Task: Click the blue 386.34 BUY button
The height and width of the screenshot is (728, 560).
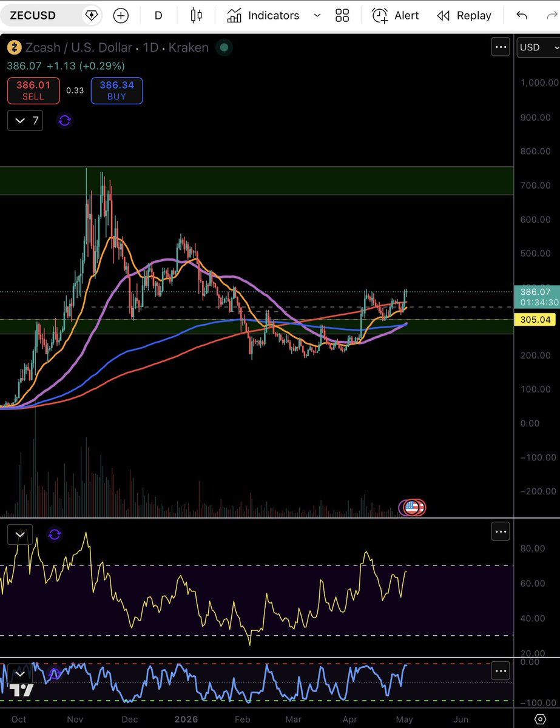Action: (x=116, y=90)
